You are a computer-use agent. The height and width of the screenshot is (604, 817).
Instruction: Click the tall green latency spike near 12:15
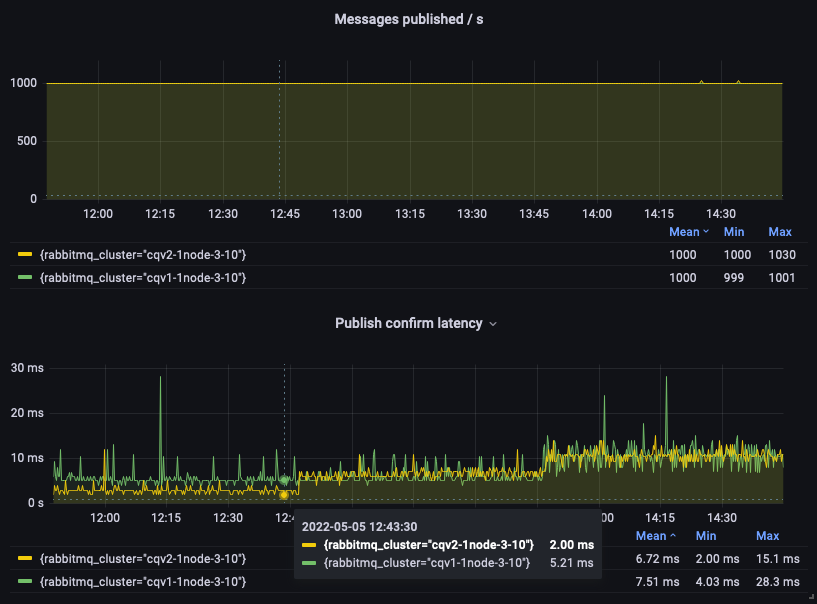click(160, 379)
